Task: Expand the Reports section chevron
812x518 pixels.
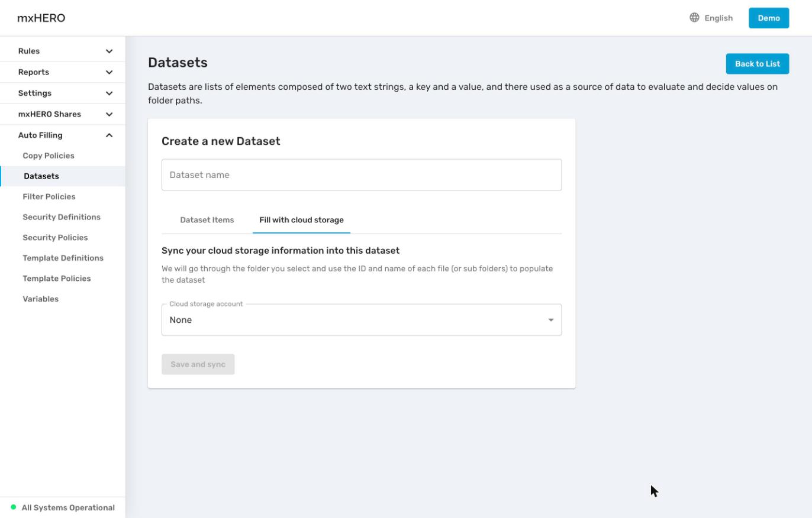Action: (x=109, y=72)
